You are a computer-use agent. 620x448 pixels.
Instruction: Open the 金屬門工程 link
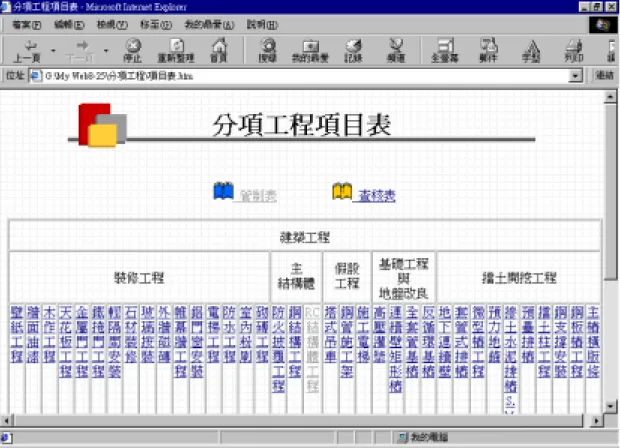tap(82, 341)
